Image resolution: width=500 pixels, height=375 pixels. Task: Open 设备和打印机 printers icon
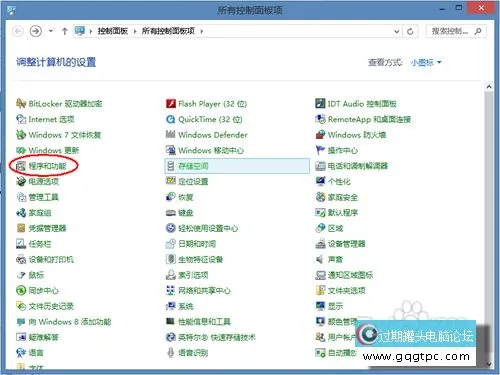[x=21, y=259]
